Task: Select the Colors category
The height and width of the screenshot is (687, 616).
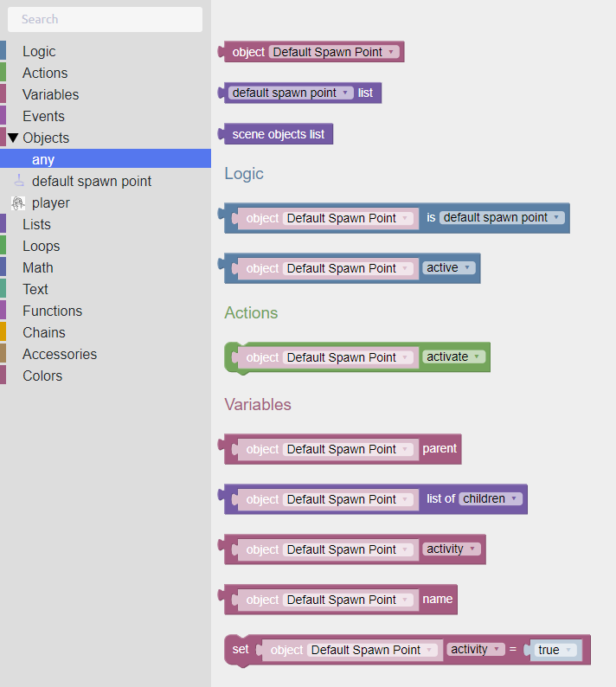Action: click(x=42, y=376)
